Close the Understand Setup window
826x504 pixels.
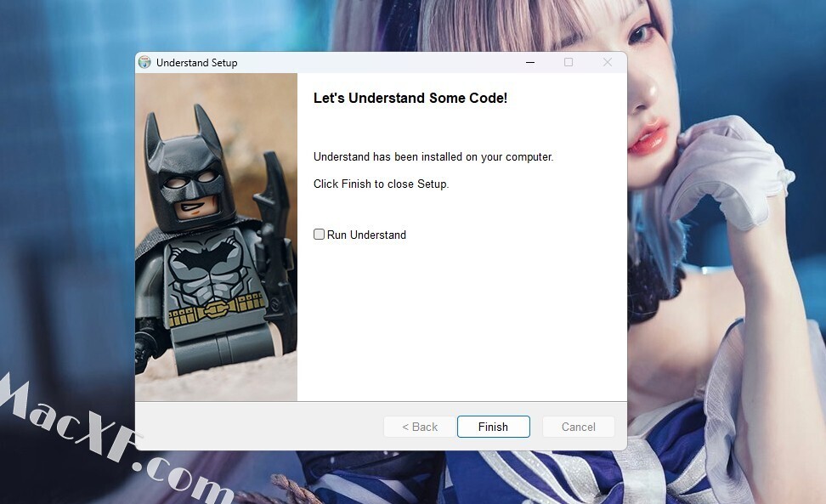[x=608, y=62]
